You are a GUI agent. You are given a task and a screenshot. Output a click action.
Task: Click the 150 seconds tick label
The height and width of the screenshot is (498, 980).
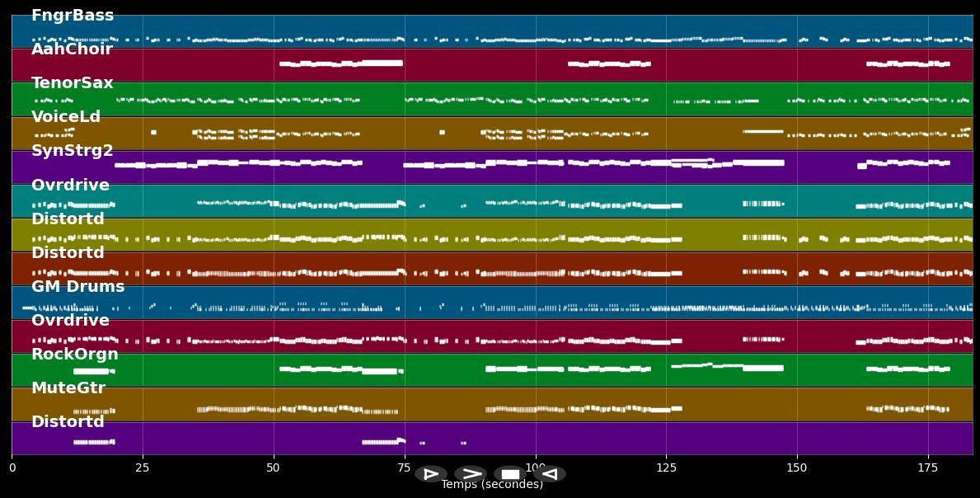tap(797, 467)
